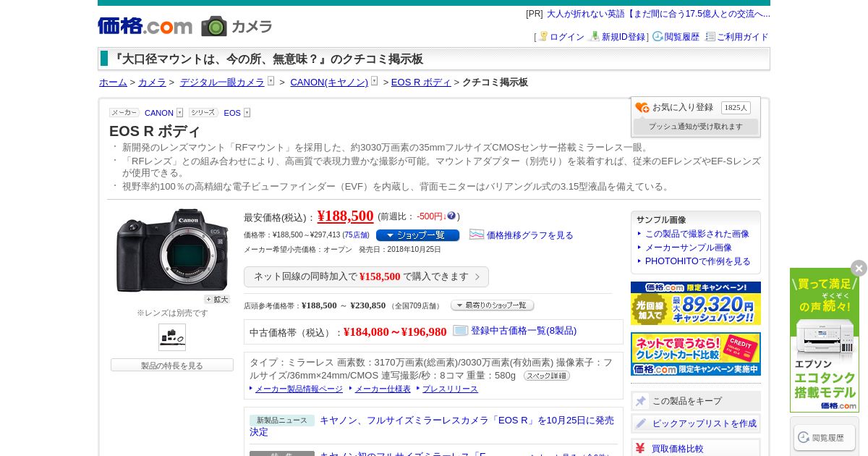Click the lowest price ¥188,500 link

pyautogui.click(x=346, y=216)
